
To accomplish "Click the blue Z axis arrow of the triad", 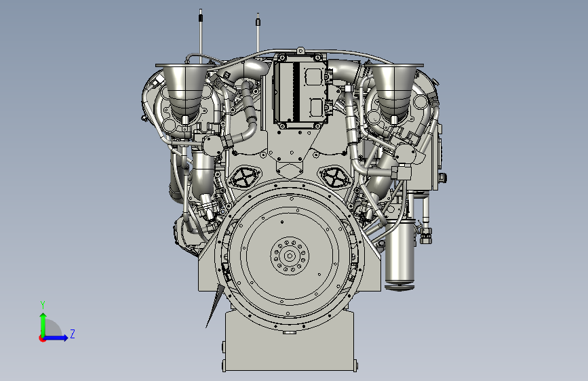I will [55, 338].
